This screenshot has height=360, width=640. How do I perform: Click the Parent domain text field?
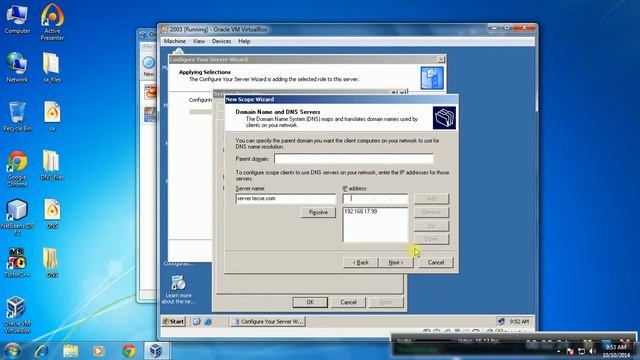pyautogui.click(x=353, y=158)
